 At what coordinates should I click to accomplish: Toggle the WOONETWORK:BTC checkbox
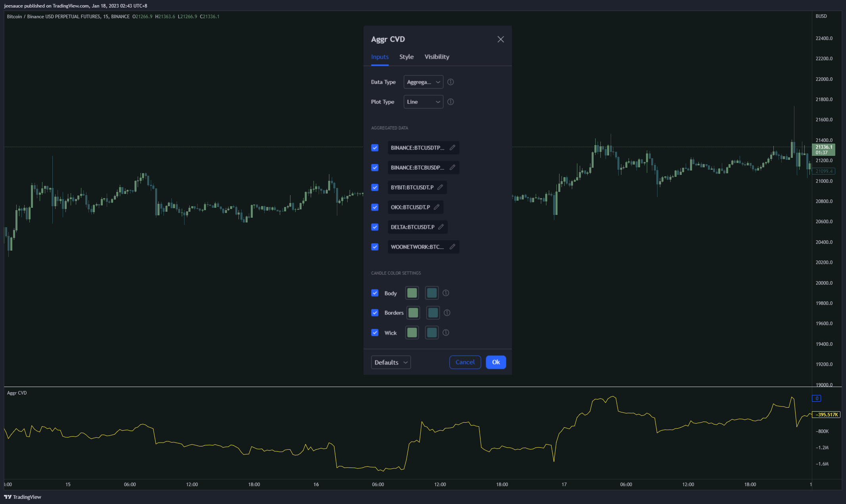pyautogui.click(x=375, y=247)
